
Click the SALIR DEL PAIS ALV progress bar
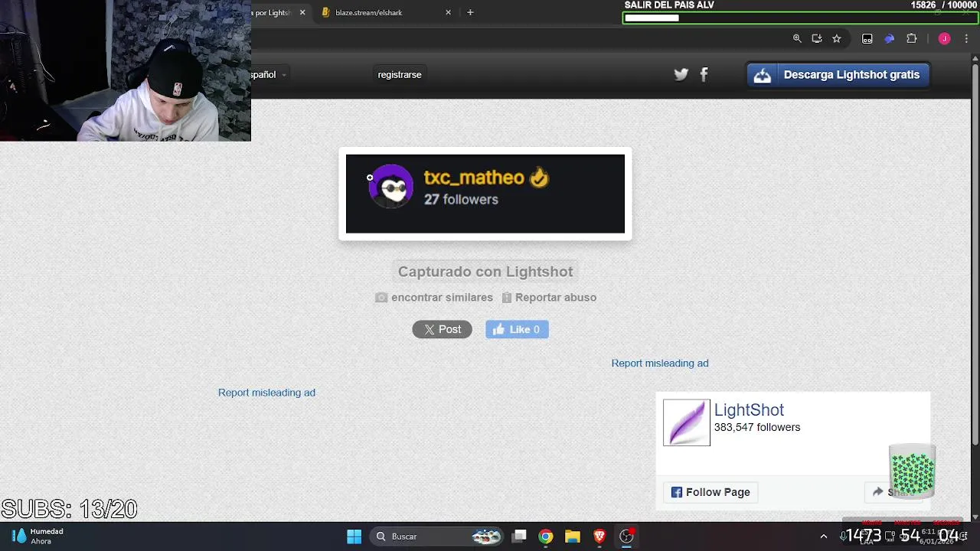800,18
